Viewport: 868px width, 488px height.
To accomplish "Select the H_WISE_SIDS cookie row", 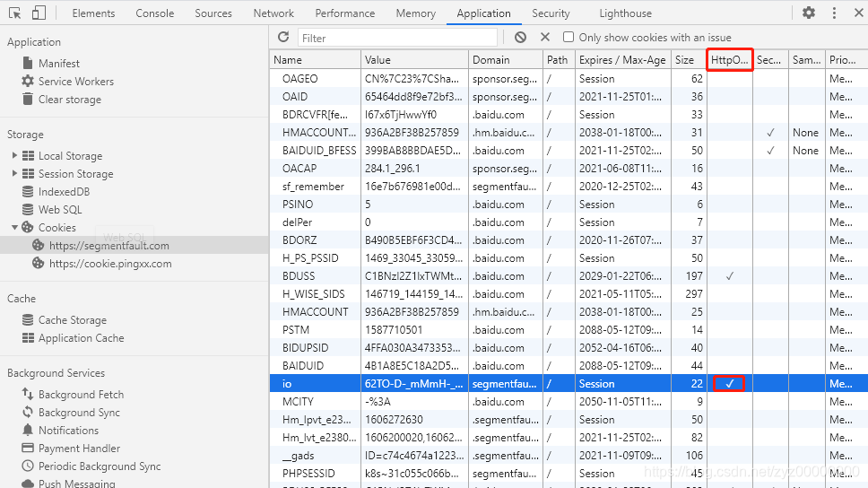I will [569, 293].
